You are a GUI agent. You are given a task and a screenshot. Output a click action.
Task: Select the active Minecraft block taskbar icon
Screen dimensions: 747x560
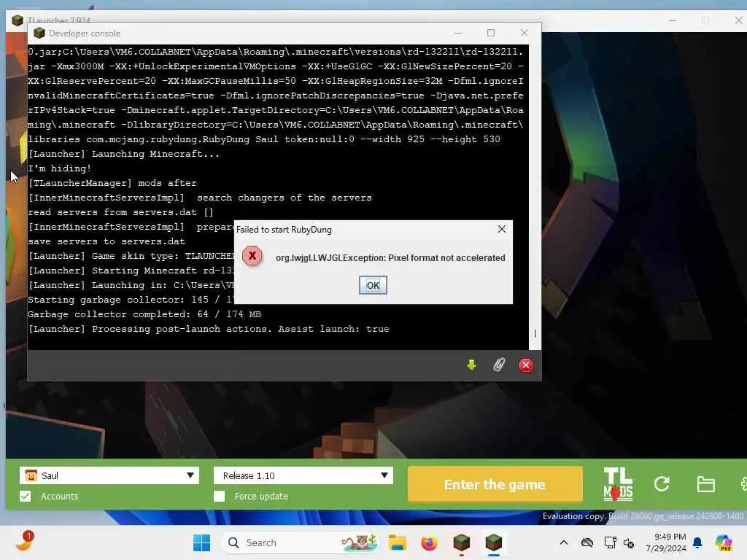[x=494, y=542]
